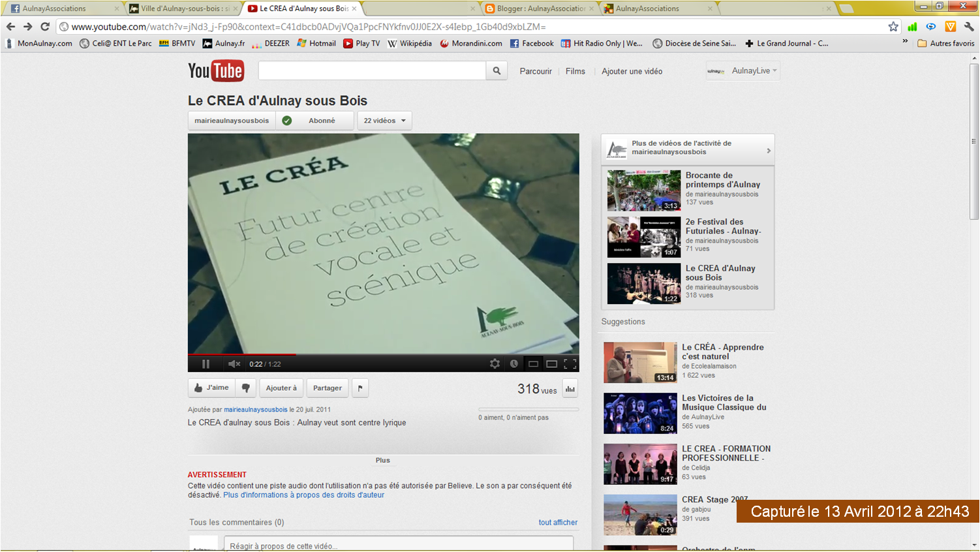Screen dimensions: 980x552
Task: Open the player quality settings gear
Action: click(495, 364)
